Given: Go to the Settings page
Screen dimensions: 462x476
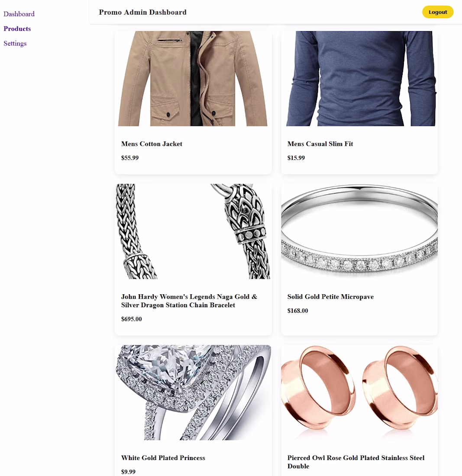Looking at the screenshot, I should pyautogui.click(x=15, y=43).
